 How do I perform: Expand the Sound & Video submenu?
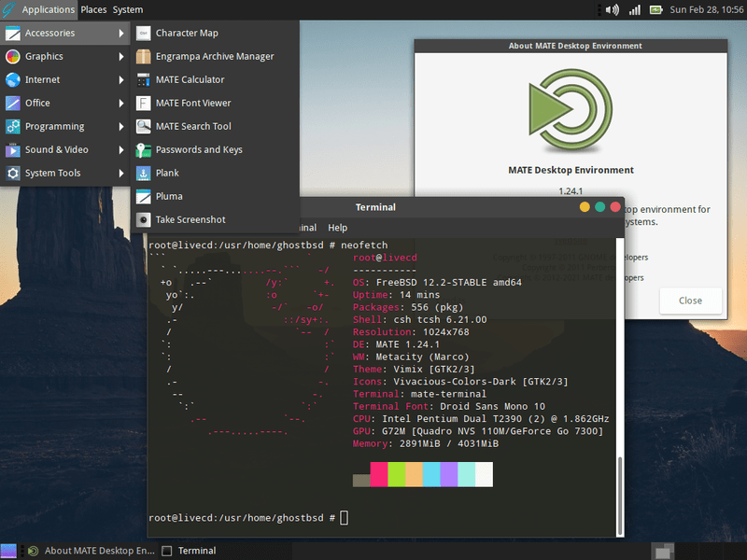pyautogui.click(x=65, y=149)
